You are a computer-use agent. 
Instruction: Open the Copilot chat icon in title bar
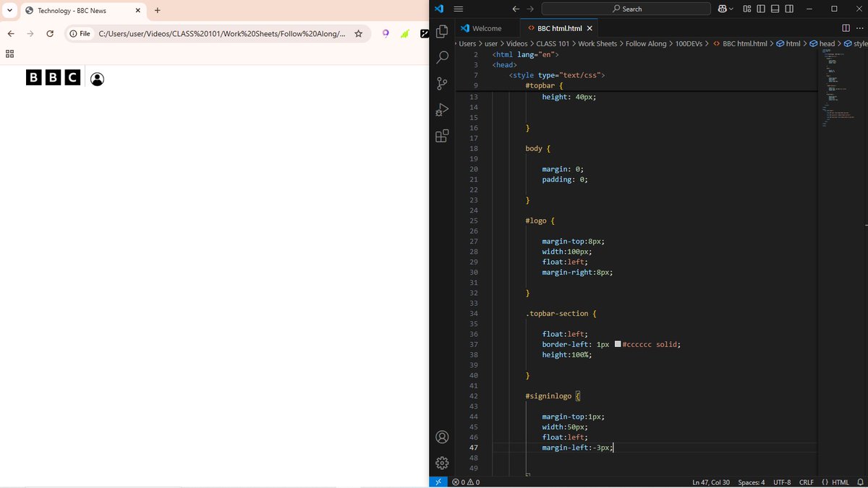click(722, 9)
